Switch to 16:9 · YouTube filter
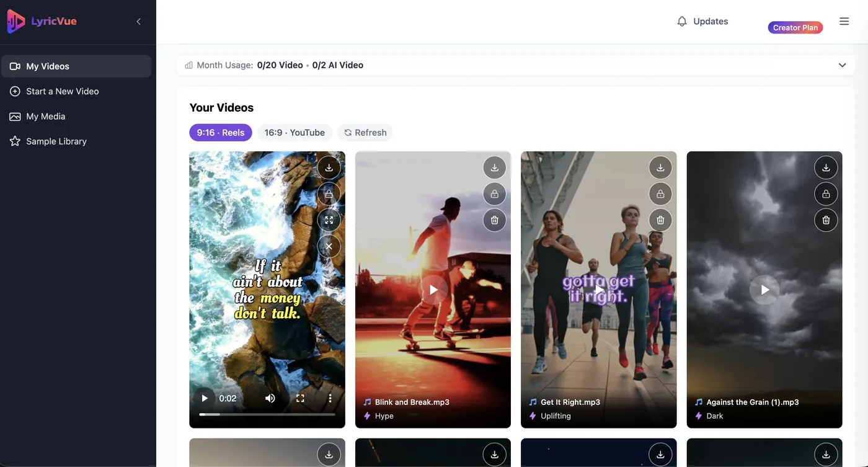This screenshot has width=868, height=467. tap(294, 132)
